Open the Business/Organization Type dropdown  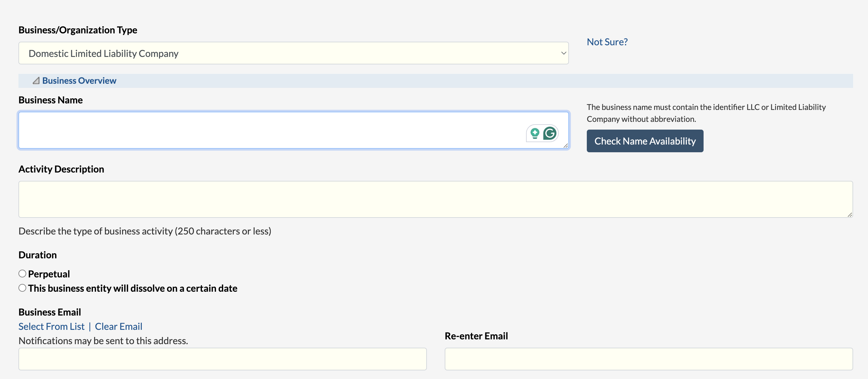click(x=293, y=53)
